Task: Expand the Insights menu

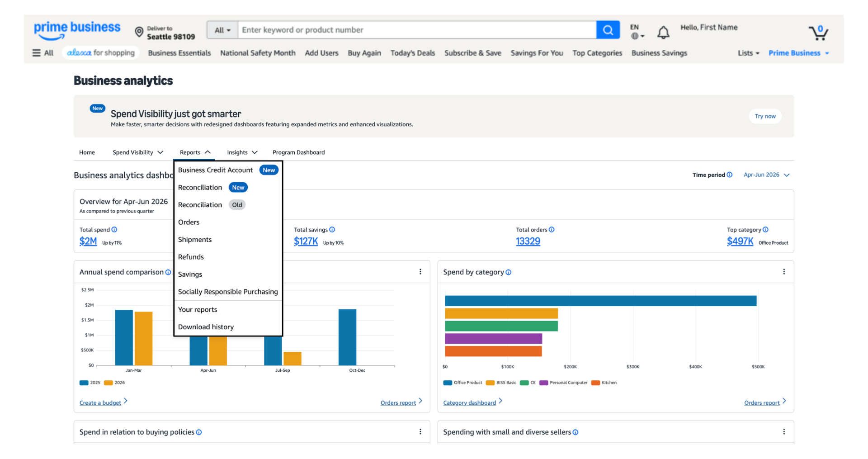Action: [x=242, y=152]
